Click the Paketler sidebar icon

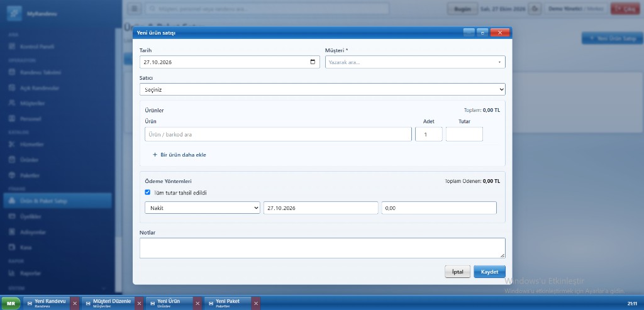pos(12,175)
